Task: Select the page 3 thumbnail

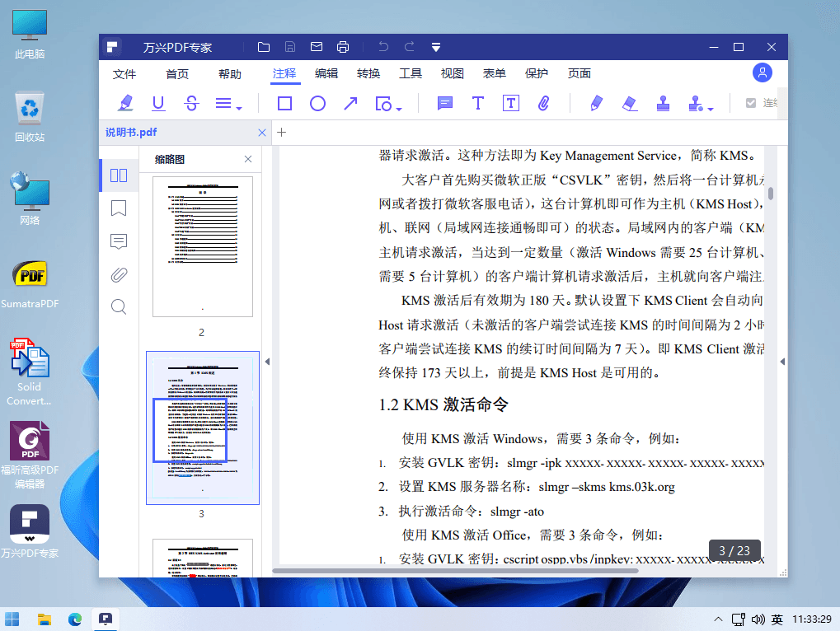Action: tap(203, 428)
